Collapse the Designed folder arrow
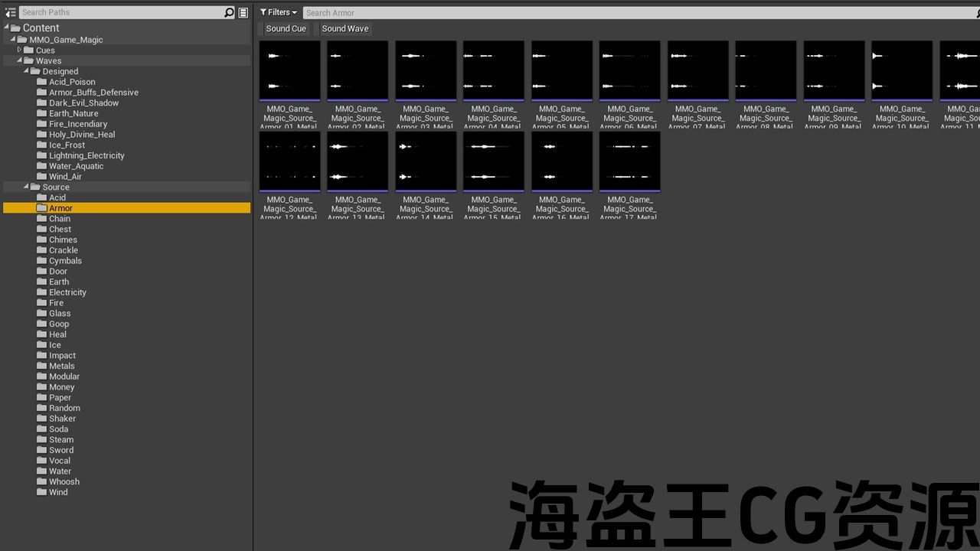The height and width of the screenshot is (551, 980). (26, 71)
